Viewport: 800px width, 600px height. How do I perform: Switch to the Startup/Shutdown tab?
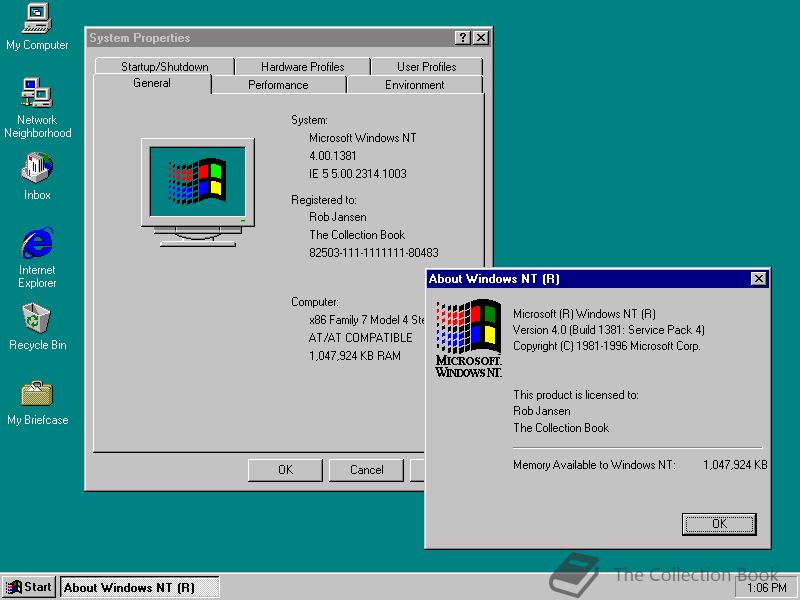[x=164, y=66]
